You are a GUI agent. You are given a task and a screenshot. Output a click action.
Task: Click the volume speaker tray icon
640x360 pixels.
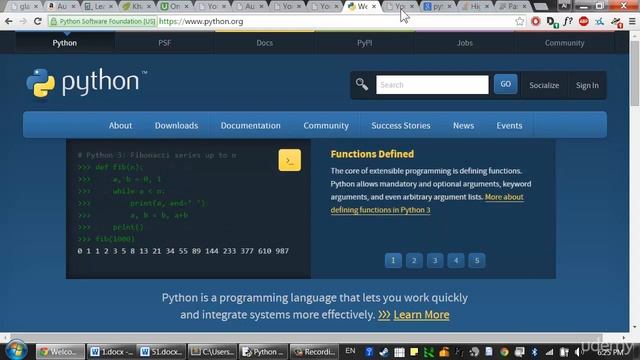coord(578,352)
